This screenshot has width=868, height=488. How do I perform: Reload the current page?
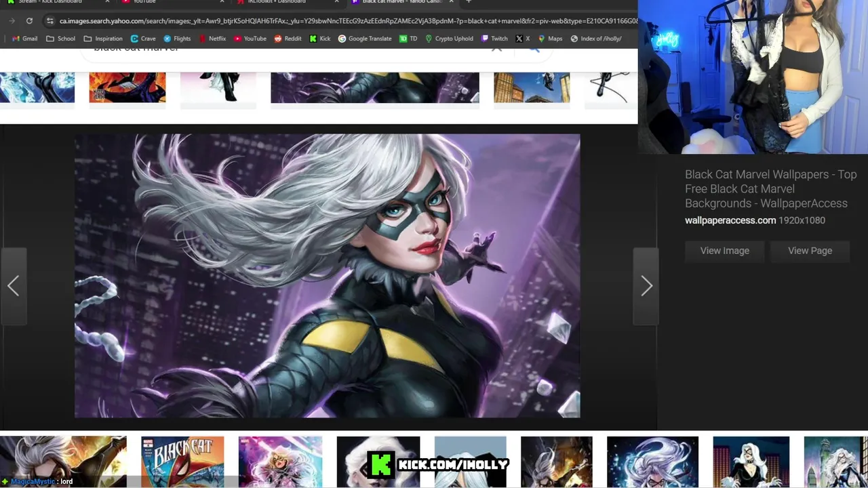point(29,21)
